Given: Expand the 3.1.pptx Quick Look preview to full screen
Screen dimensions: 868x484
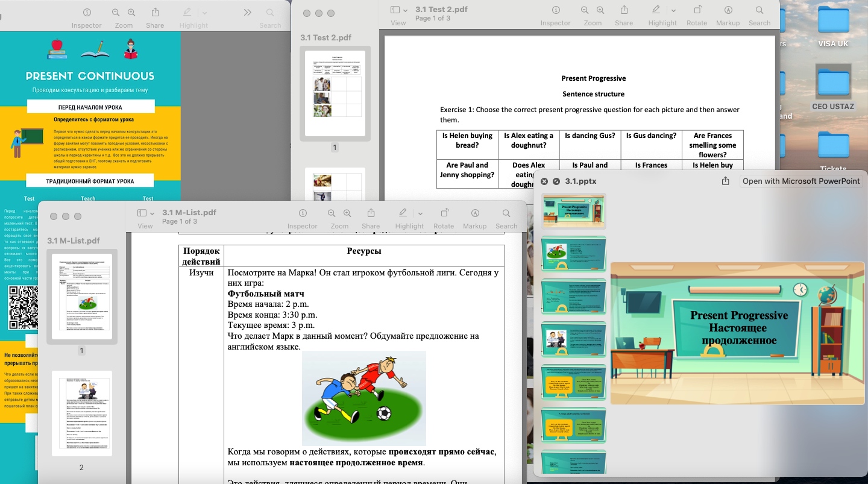Looking at the screenshot, I should pyautogui.click(x=556, y=181).
